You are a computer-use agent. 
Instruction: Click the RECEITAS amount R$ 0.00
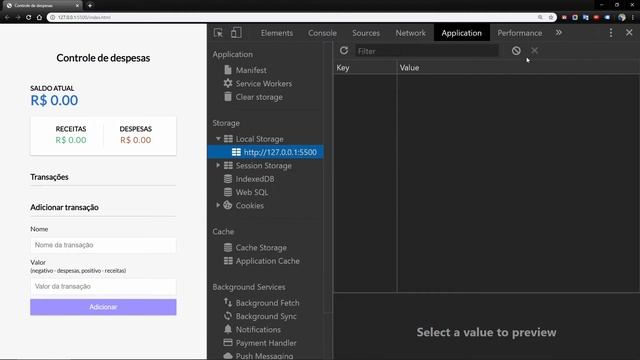[x=71, y=140]
